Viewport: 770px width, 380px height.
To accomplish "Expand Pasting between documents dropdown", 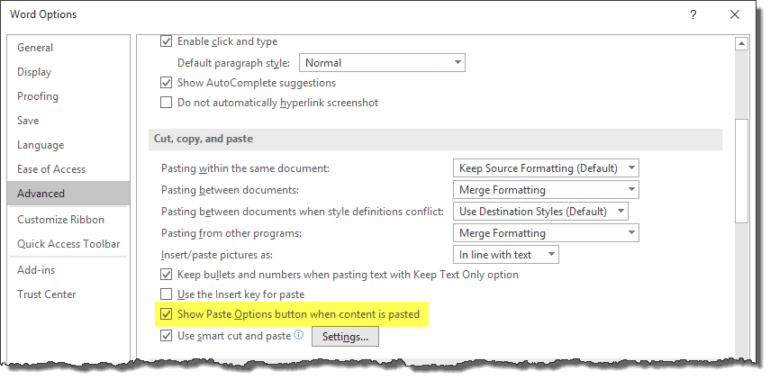I will coord(546,190).
